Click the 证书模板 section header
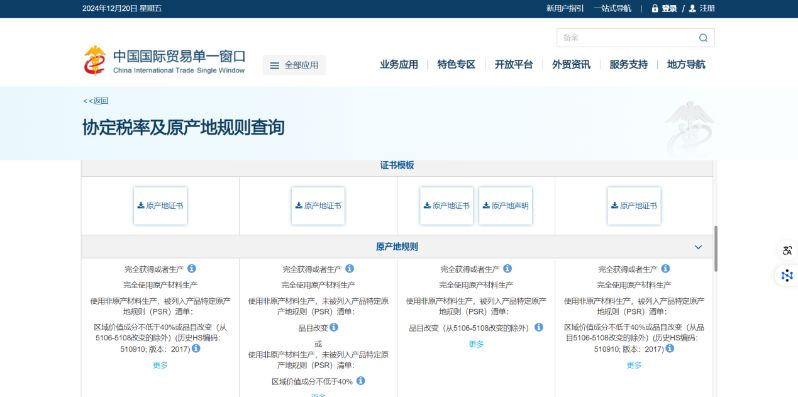The height and width of the screenshot is (397, 798). tap(397, 165)
